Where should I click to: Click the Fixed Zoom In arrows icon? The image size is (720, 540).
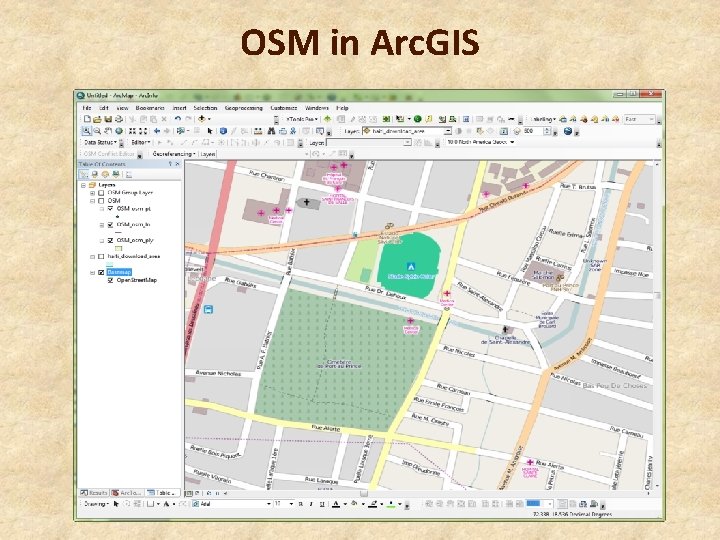coord(132,131)
